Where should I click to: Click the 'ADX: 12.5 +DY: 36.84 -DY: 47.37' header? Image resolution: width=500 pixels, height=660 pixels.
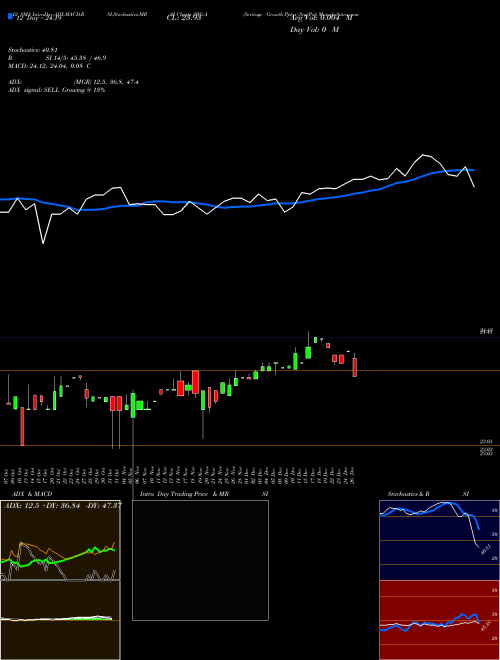pyautogui.click(x=62, y=505)
